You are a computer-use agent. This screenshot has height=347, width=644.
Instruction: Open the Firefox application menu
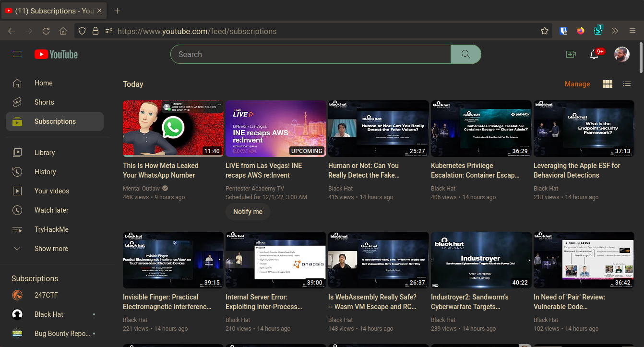(x=632, y=31)
